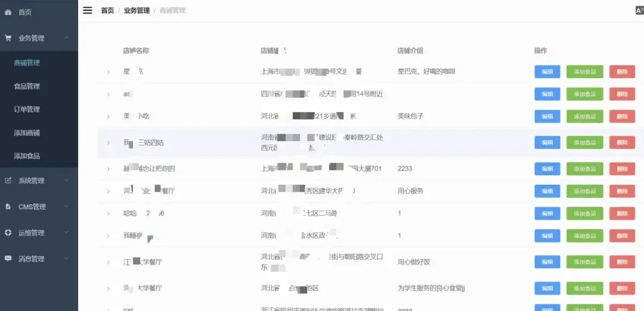This screenshot has height=311, width=644.
Task: Click 添加食品 for the 为学生服务的良心食堂 row
Action: pos(585,288)
